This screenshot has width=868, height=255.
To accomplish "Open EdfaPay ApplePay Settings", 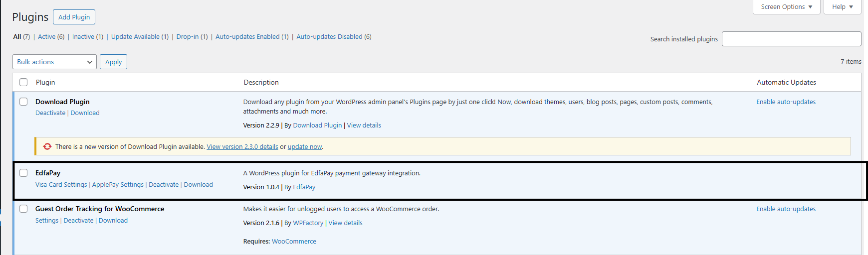I will 118,185.
